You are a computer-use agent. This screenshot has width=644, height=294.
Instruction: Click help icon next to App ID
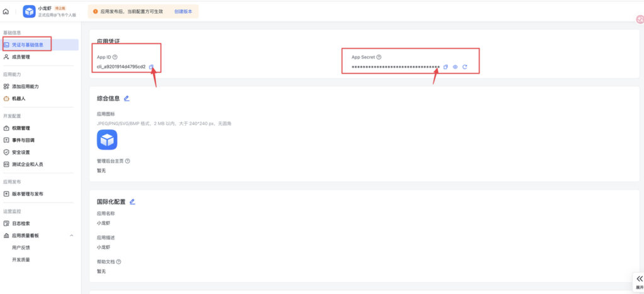pyautogui.click(x=115, y=57)
